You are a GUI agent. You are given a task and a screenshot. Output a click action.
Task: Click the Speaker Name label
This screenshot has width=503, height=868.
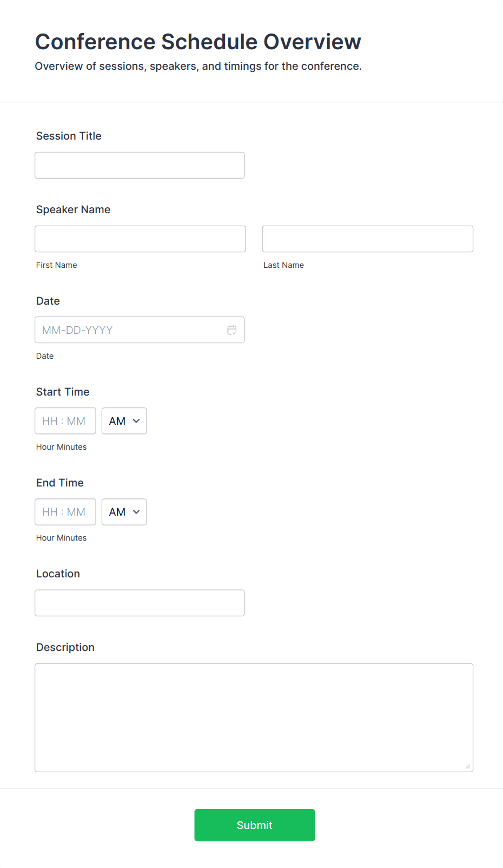(x=73, y=210)
